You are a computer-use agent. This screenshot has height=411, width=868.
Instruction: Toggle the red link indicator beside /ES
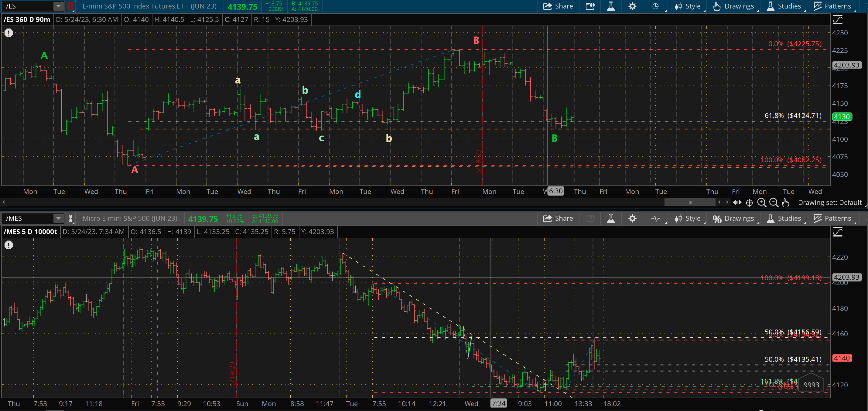(70, 6)
